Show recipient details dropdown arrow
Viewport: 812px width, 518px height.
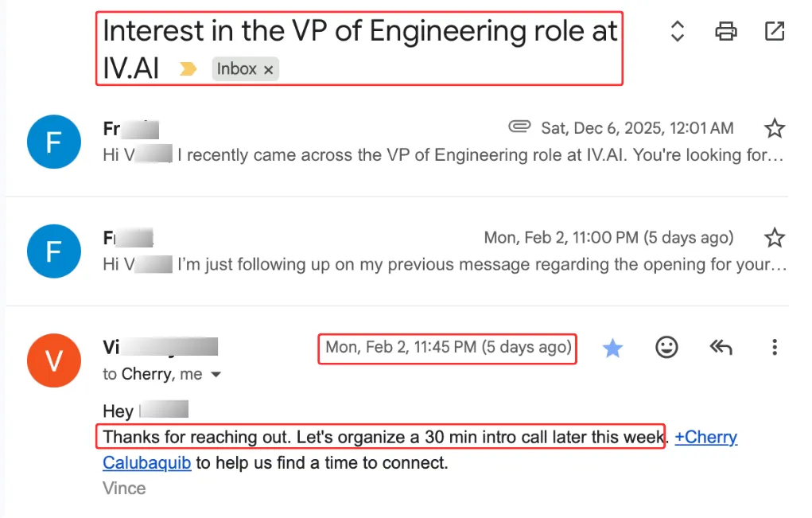(x=215, y=375)
